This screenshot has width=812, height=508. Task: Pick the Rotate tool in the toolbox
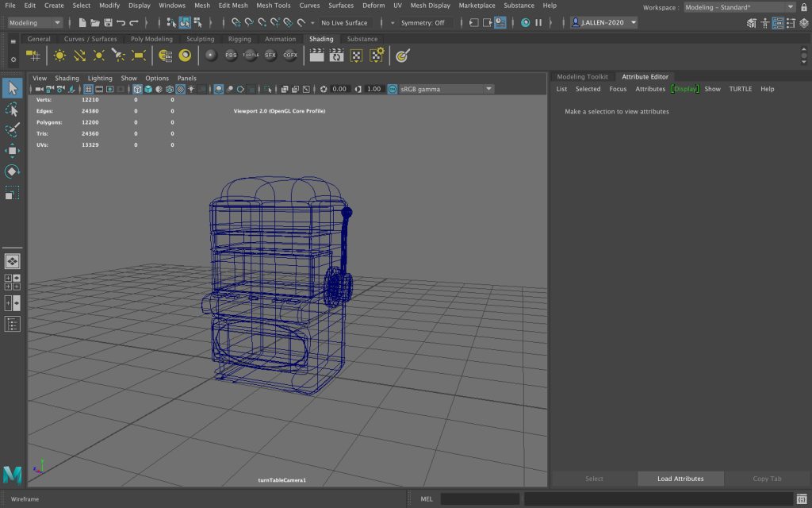pos(12,171)
